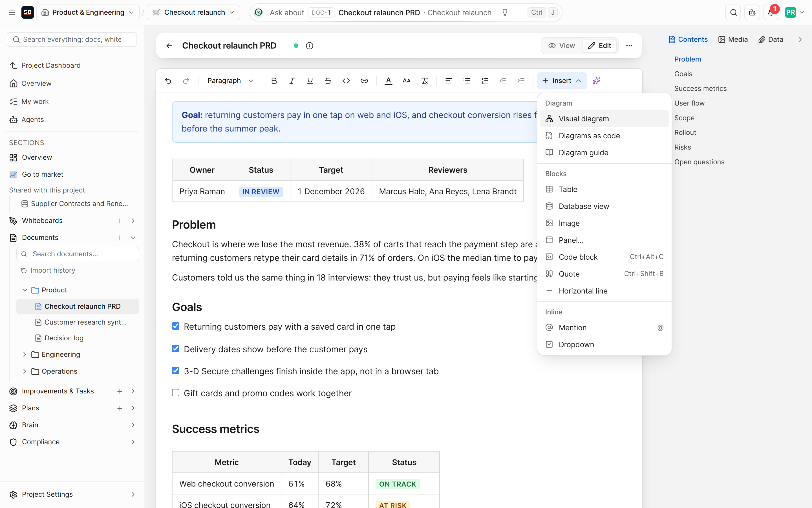Viewport: 812px width, 508px height.
Task: Toggle inline code formatting
Action: 346,81
